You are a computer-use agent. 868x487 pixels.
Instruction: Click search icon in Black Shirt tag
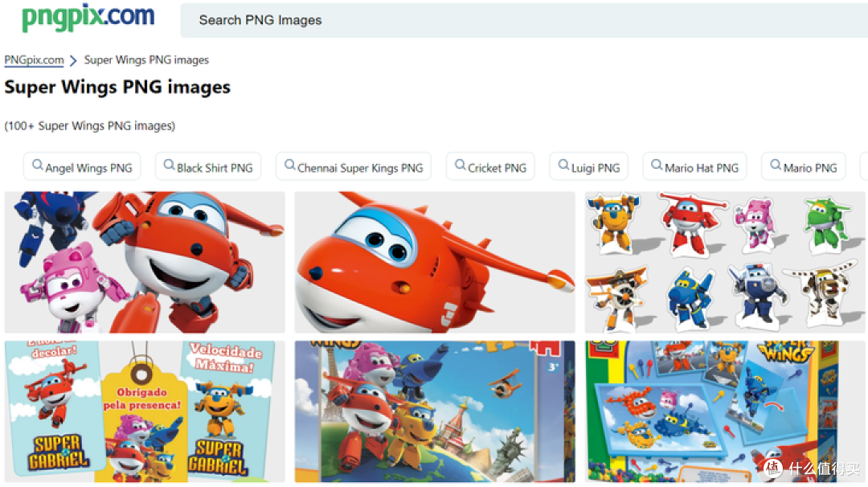170,165
